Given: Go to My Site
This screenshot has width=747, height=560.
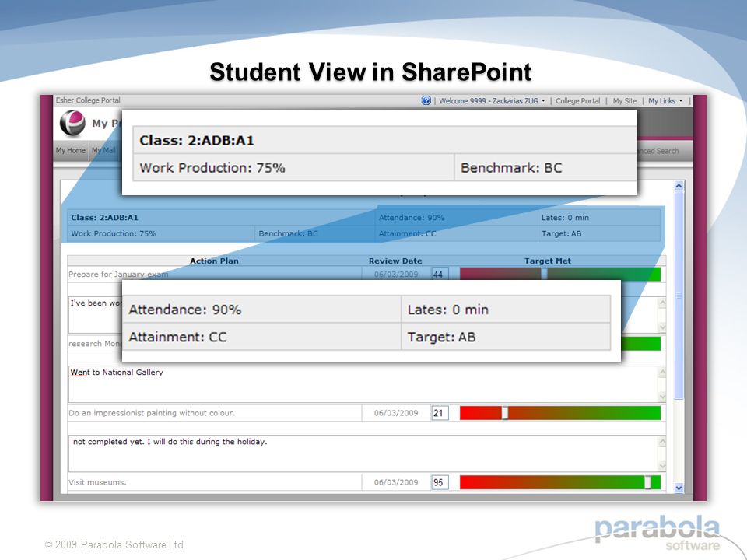Looking at the screenshot, I should [625, 101].
